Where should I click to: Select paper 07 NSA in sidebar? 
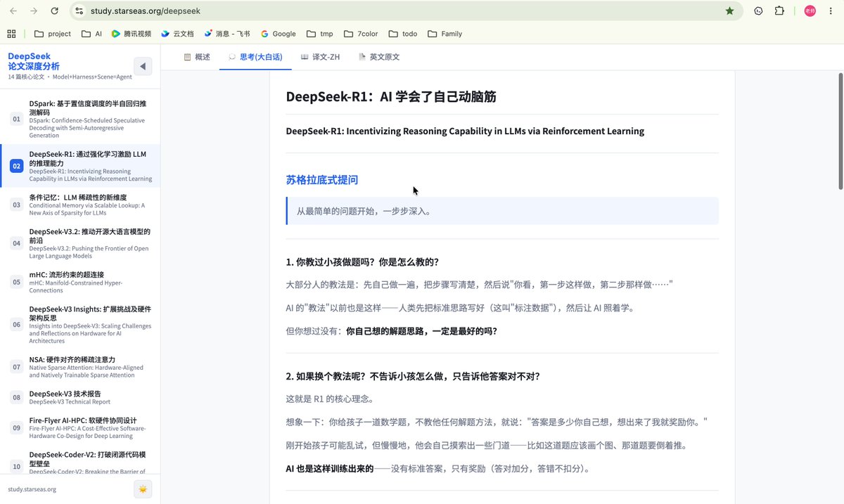pyautogui.click(x=80, y=367)
